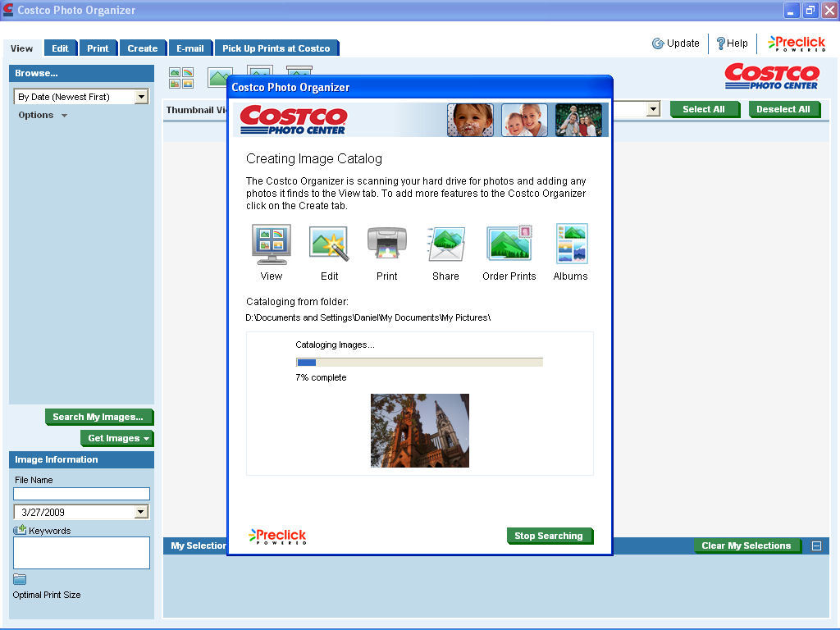The height and width of the screenshot is (630, 840).
Task: Click the Share icon in the dialog
Action: [x=445, y=244]
